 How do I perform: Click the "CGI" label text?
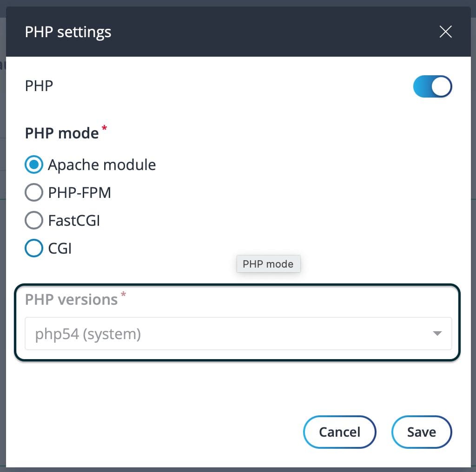(60, 249)
